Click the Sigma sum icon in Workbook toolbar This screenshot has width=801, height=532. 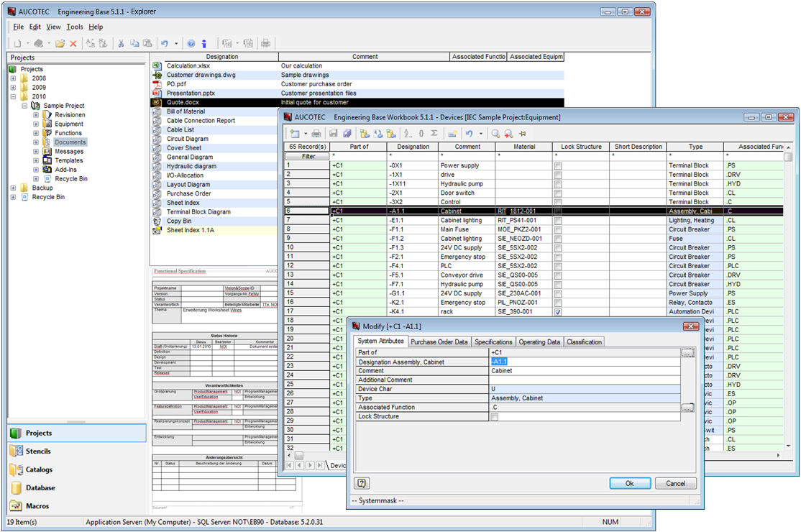(434, 134)
